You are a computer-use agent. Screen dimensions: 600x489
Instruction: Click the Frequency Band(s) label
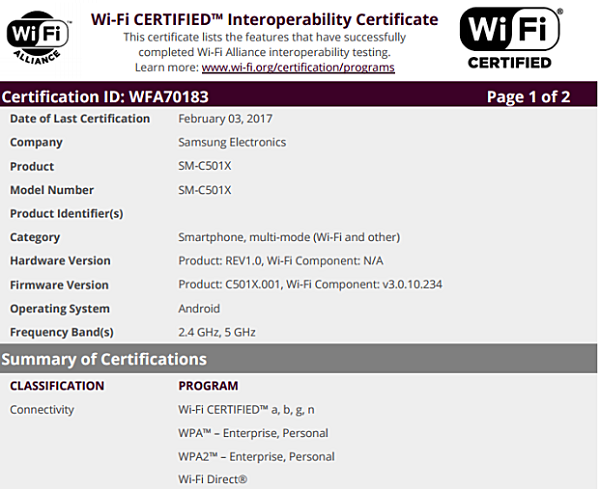click(62, 332)
